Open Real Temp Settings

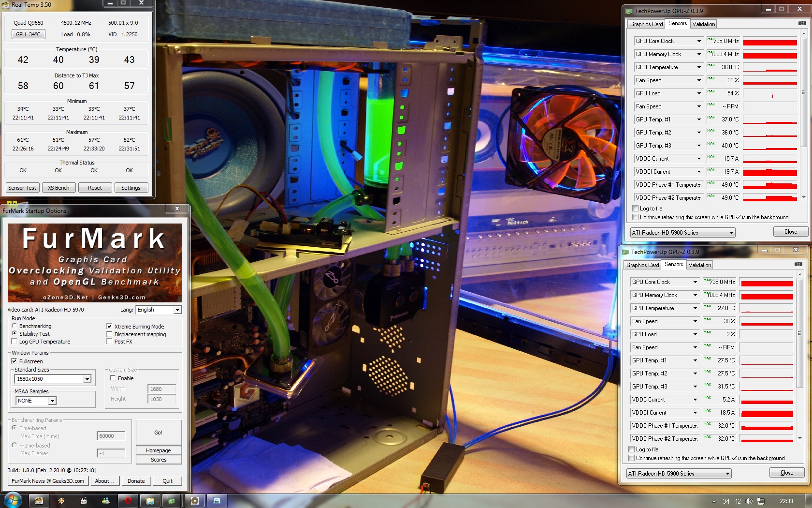131,188
